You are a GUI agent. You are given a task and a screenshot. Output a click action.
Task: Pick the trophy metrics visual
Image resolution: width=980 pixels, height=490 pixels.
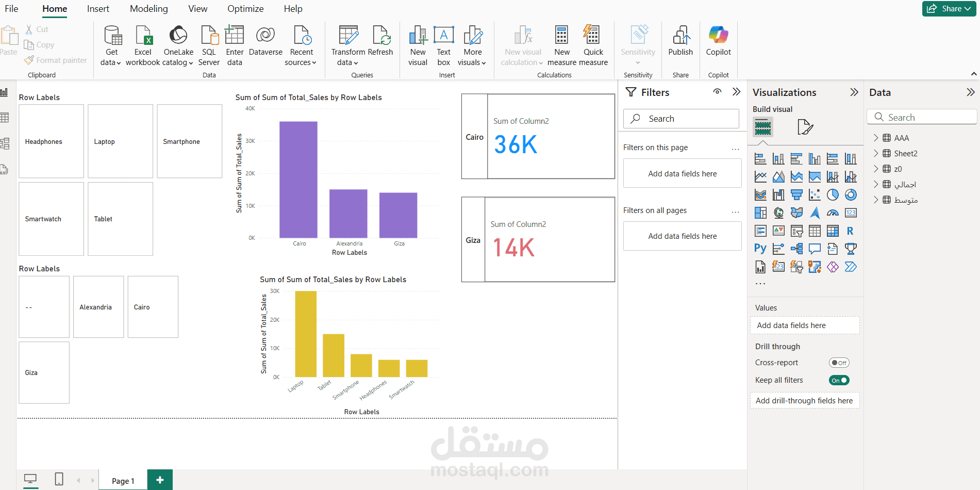[851, 249]
